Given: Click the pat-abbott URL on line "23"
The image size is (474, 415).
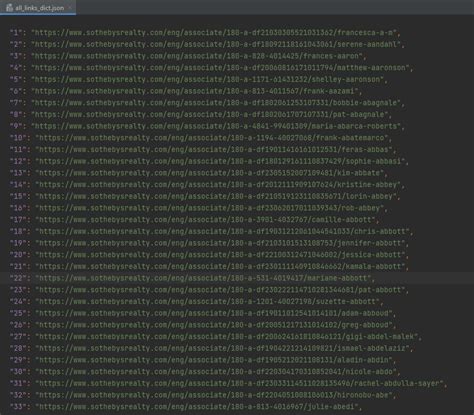Looking at the screenshot, I should click(220, 290).
